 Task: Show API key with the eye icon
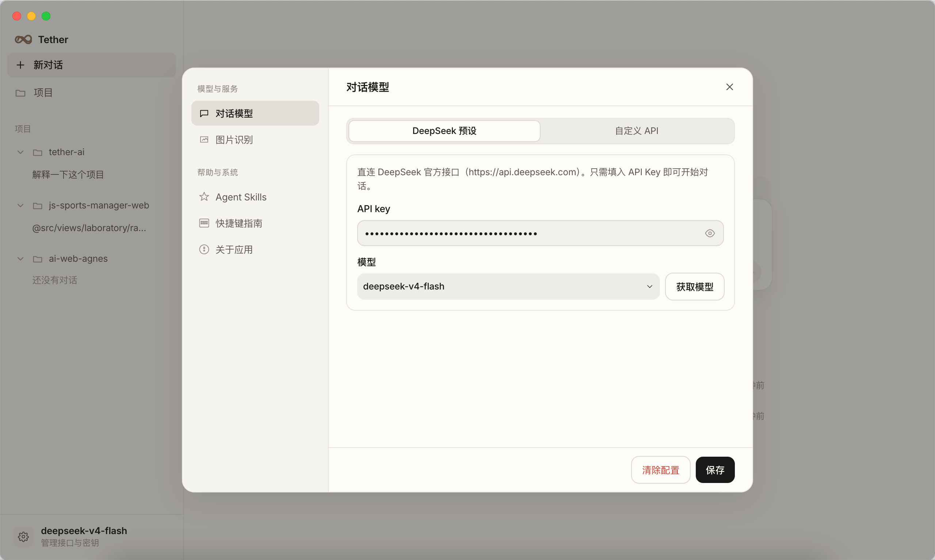point(710,233)
